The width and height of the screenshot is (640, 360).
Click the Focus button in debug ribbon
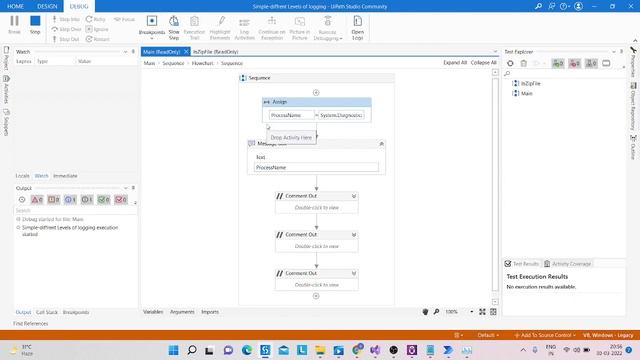(x=124, y=19)
